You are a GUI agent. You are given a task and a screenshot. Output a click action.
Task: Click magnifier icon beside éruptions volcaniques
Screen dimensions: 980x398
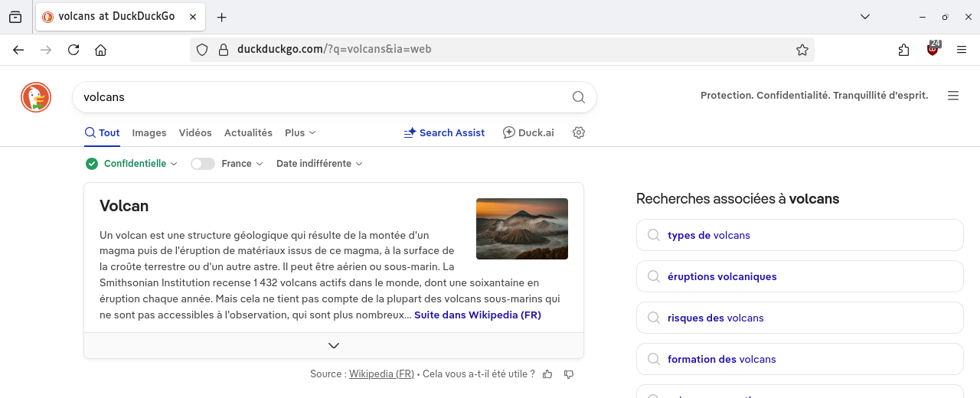(654, 276)
